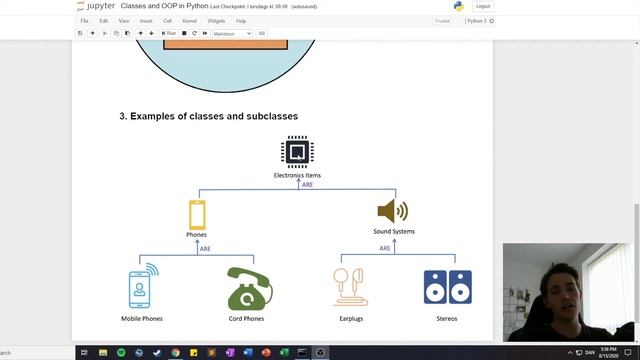Show hidden system tray icons
The height and width of the screenshot is (360, 640).
click(570, 353)
